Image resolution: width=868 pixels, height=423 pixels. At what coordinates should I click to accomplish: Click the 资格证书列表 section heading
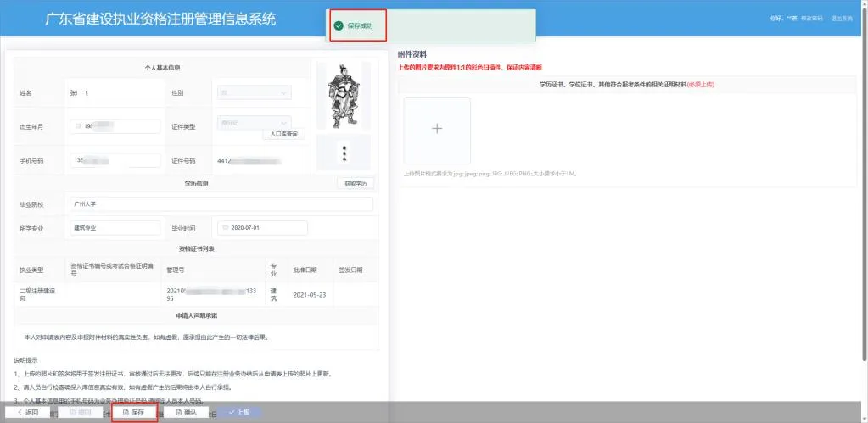[x=197, y=249]
